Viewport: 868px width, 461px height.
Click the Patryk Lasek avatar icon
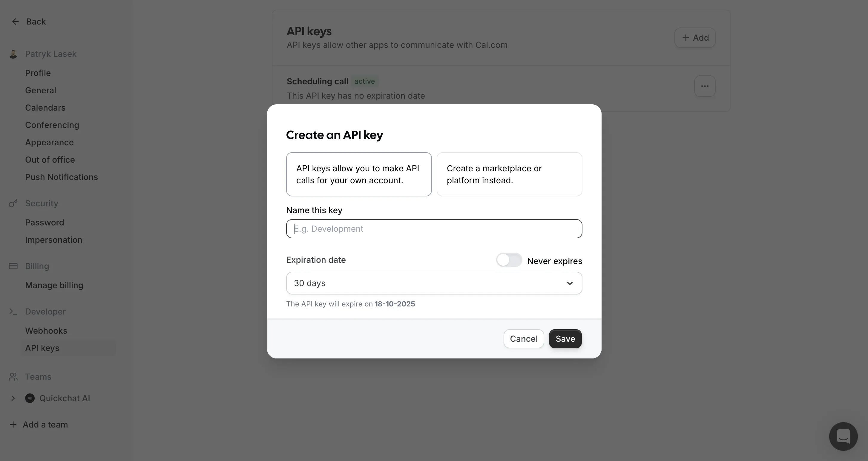(x=13, y=54)
